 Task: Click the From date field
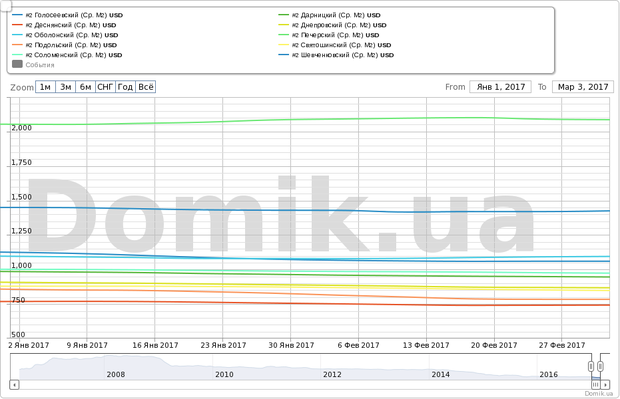[501, 87]
